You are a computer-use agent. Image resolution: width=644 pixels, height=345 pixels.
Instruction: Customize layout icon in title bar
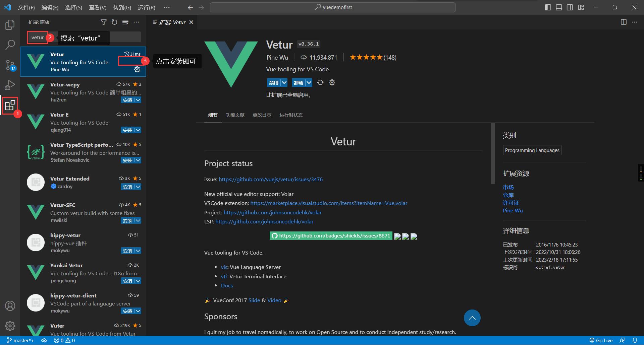(x=581, y=7)
